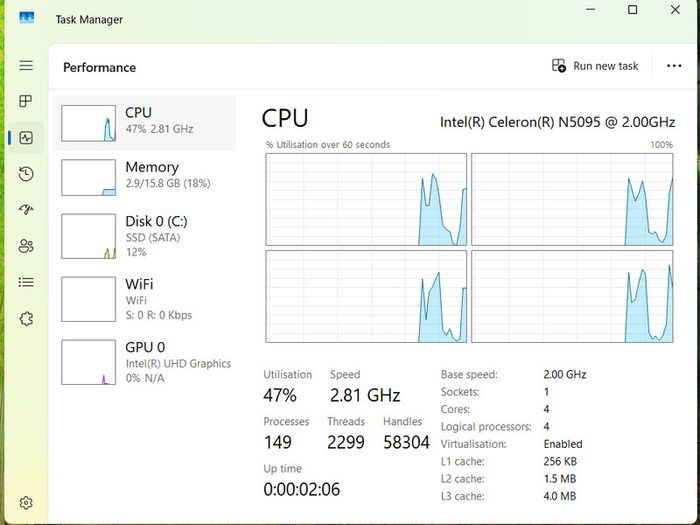700x525 pixels.
Task: Click the top-left logical processor graph
Action: coord(366,200)
